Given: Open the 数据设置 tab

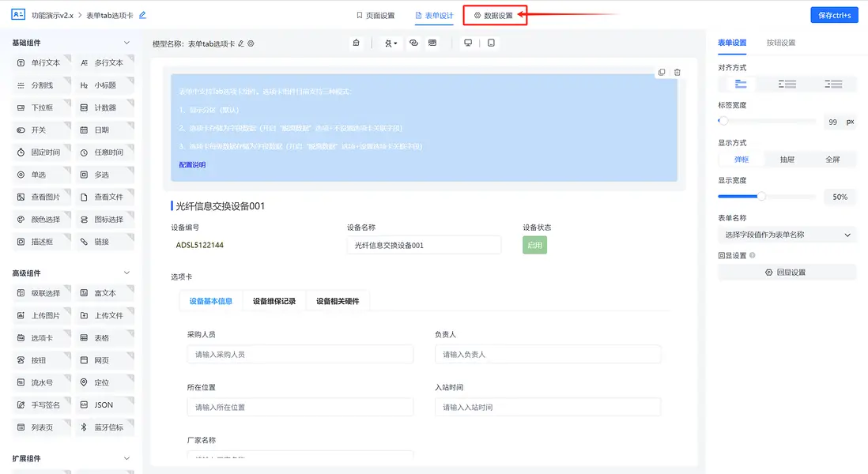Looking at the screenshot, I should coord(493,16).
